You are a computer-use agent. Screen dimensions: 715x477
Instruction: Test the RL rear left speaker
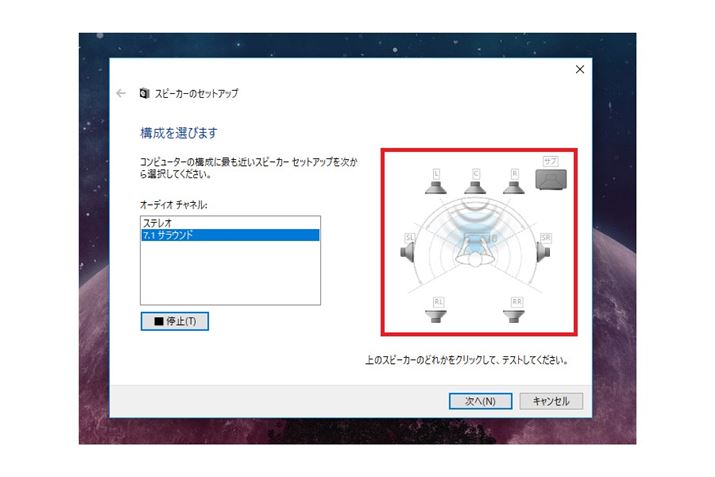(x=436, y=311)
